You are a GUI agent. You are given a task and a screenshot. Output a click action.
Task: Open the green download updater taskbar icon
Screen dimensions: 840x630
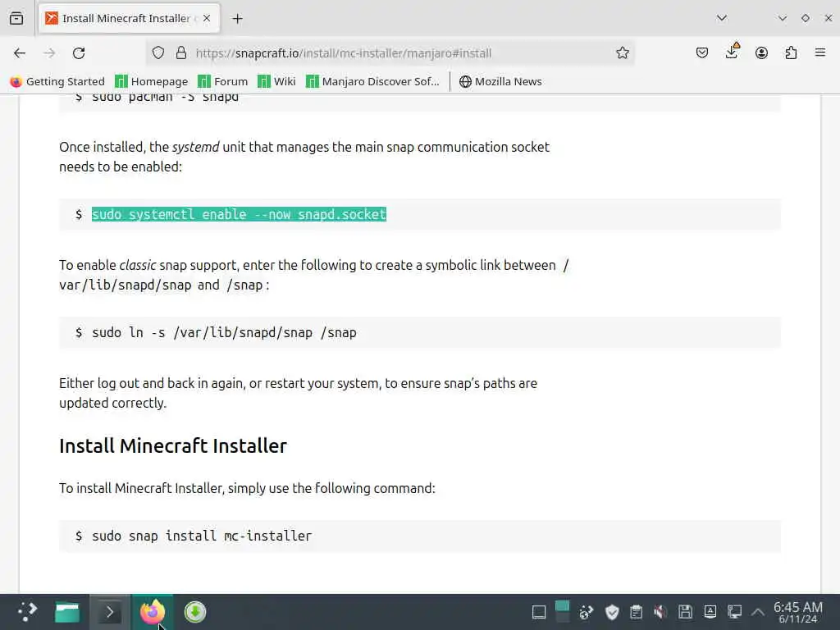point(195,612)
